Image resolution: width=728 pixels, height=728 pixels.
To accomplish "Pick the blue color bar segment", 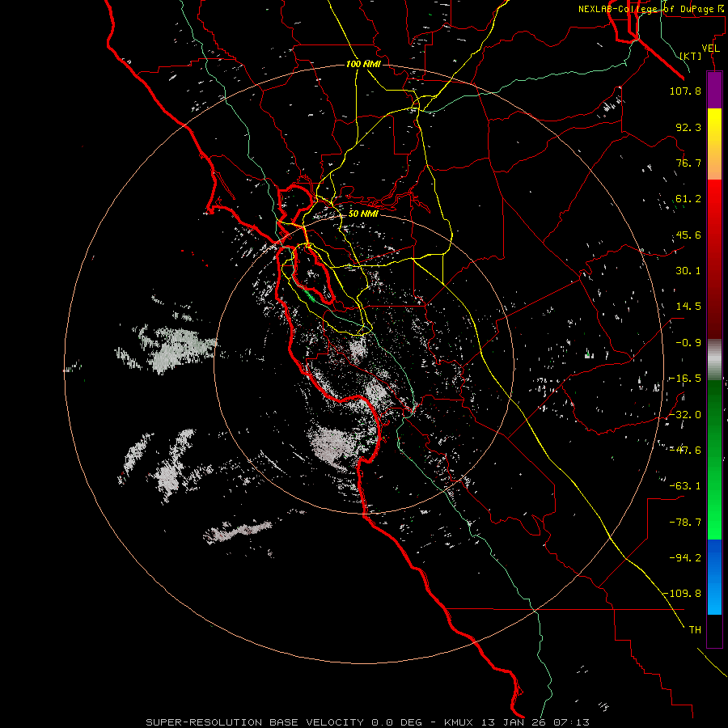I will [x=714, y=577].
